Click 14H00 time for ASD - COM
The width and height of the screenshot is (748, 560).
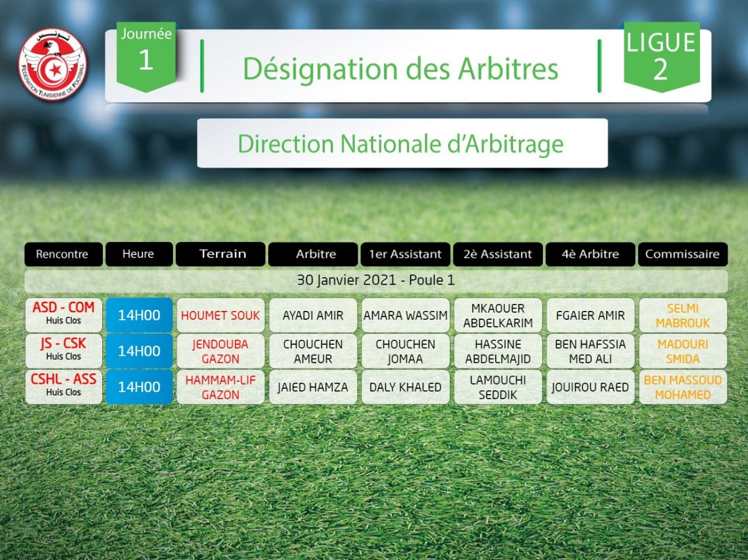pyautogui.click(x=139, y=315)
